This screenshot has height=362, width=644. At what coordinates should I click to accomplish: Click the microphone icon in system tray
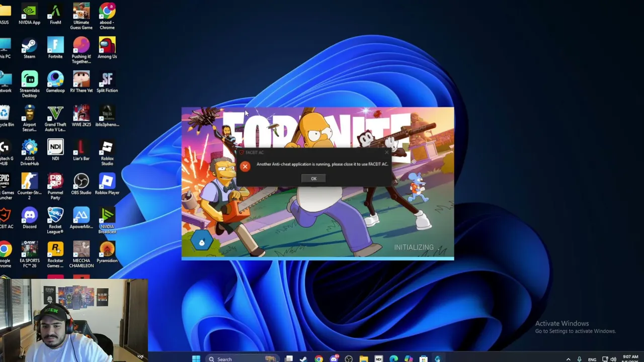point(579,359)
